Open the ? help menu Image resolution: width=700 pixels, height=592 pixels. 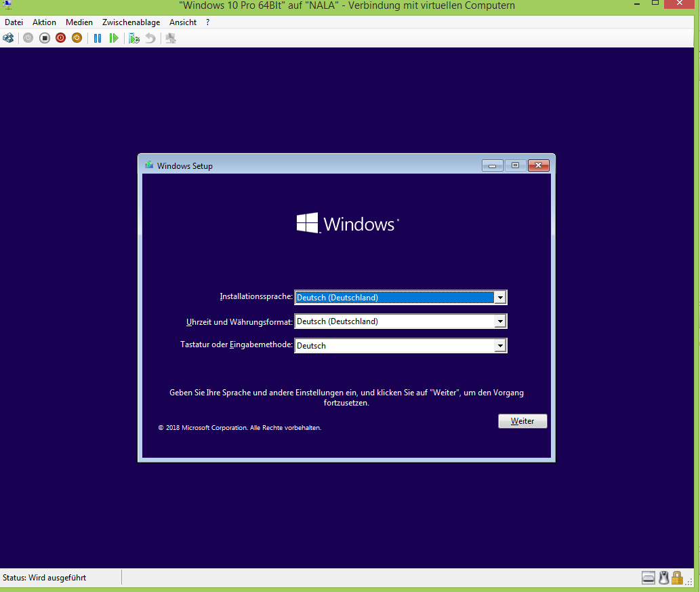point(207,22)
